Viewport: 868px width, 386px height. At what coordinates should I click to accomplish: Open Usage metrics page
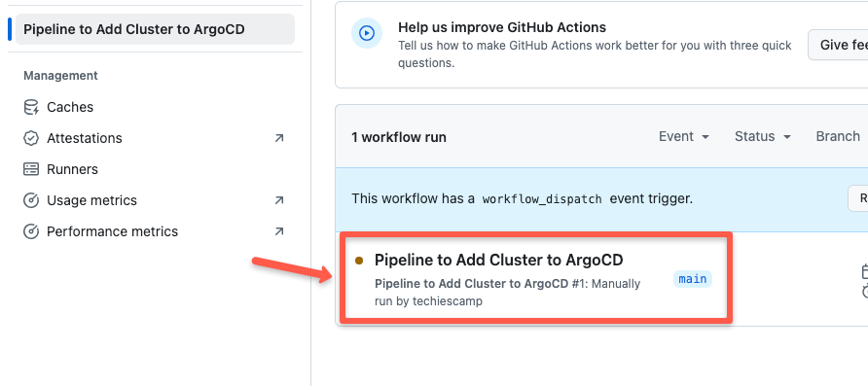(91, 200)
